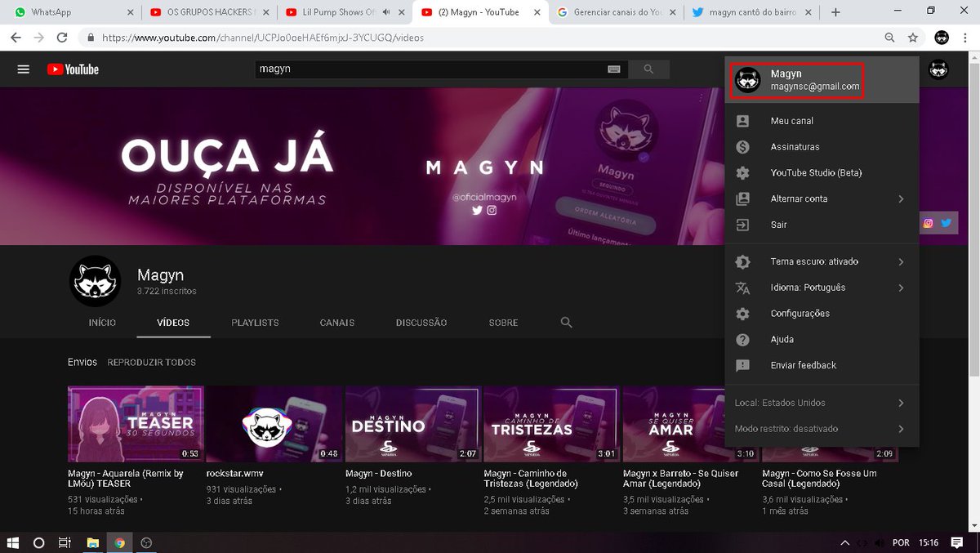Switch to the INÍCIO channel tab
Image resolution: width=980 pixels, height=553 pixels.
tap(102, 323)
